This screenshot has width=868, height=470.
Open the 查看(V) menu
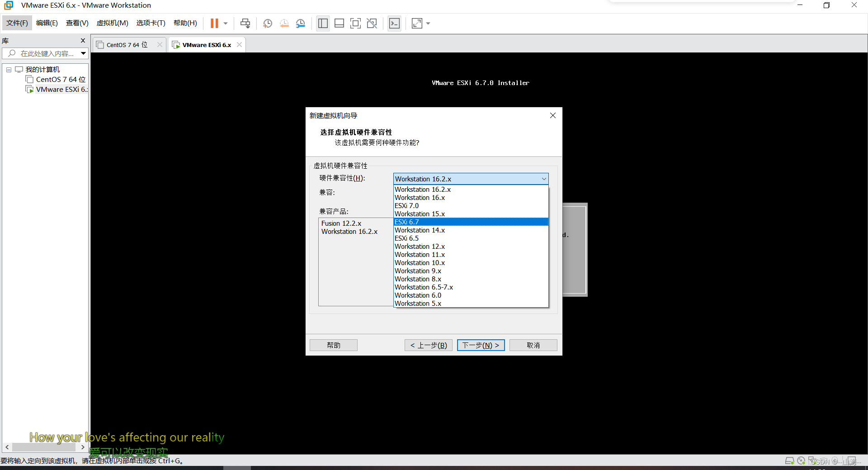[77, 23]
